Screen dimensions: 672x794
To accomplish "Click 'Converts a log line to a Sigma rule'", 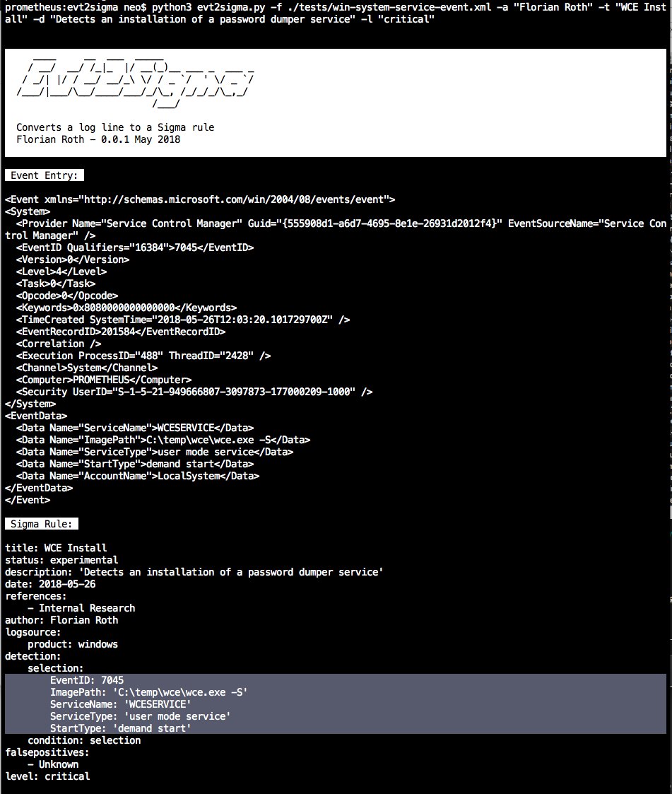I will click(x=115, y=127).
